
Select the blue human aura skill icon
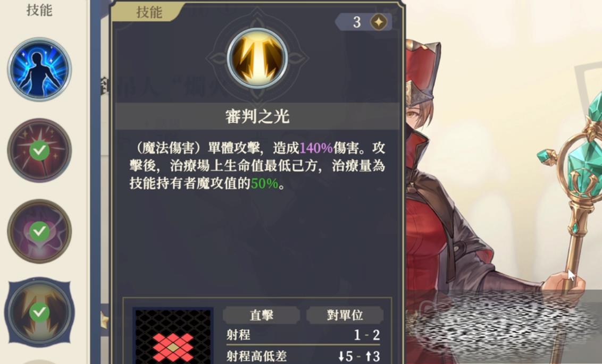pos(39,70)
